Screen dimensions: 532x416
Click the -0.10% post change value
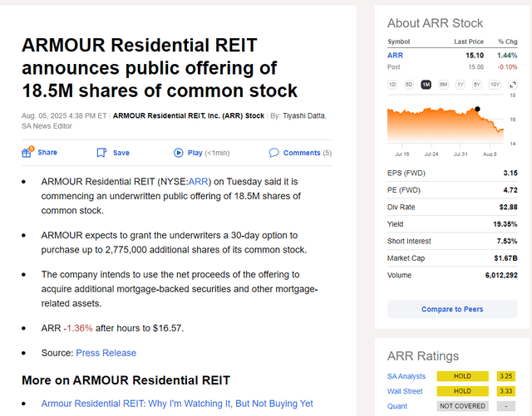click(x=508, y=67)
